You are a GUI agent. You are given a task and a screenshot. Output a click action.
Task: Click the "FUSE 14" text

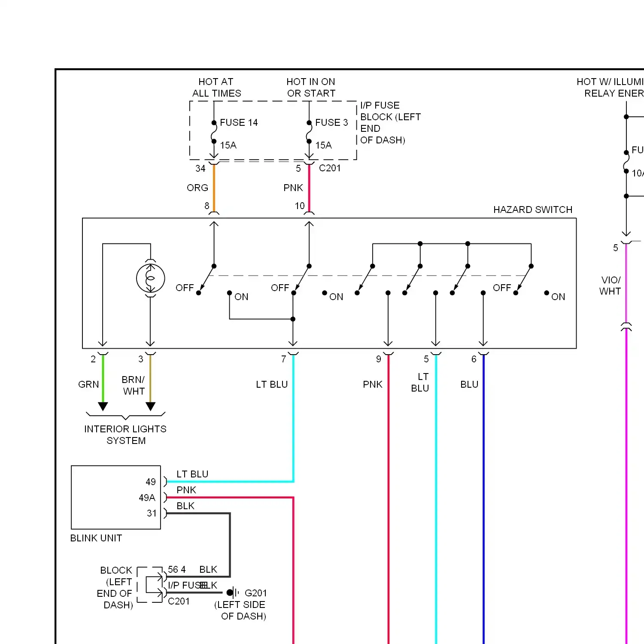239,122
